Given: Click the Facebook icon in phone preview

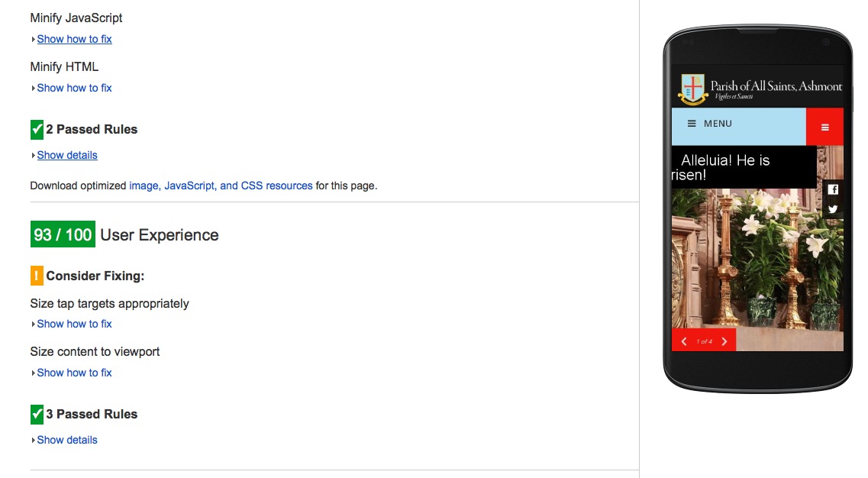Looking at the screenshot, I should pyautogui.click(x=833, y=189).
